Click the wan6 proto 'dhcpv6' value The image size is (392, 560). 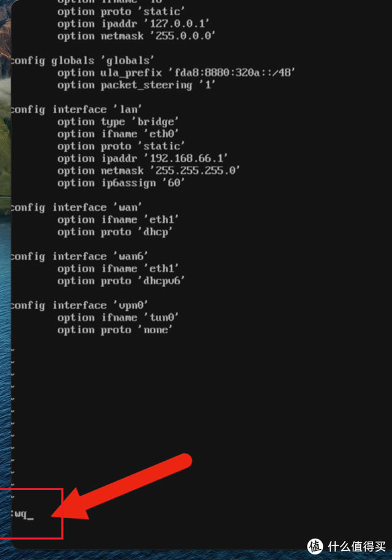(161, 281)
